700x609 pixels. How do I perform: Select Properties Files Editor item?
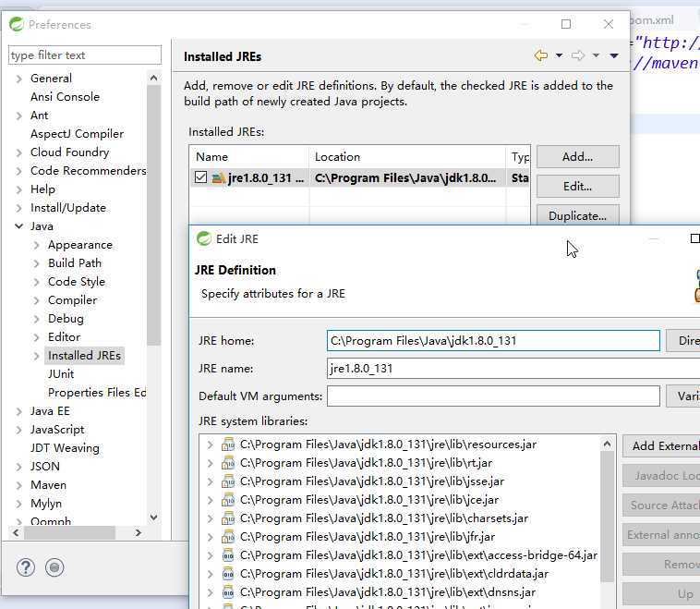pyautogui.click(x=97, y=393)
